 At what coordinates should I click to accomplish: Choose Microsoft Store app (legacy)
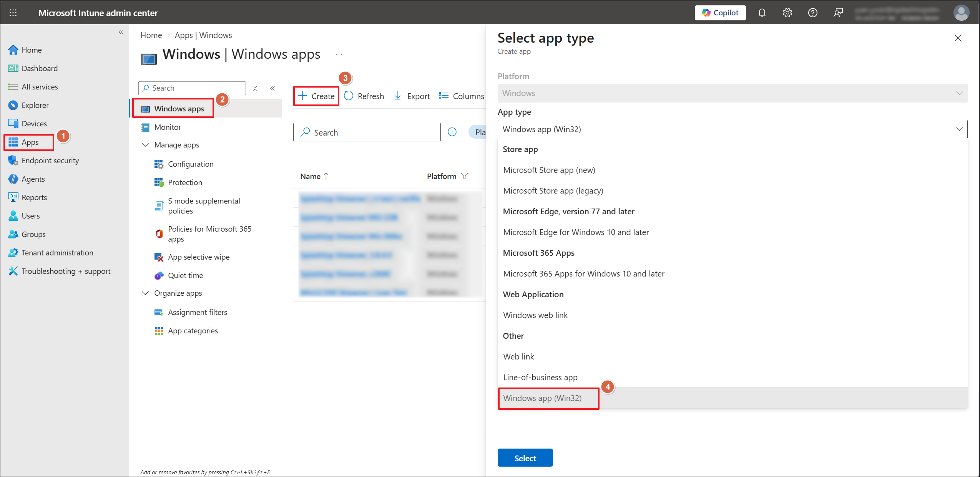(733, 191)
